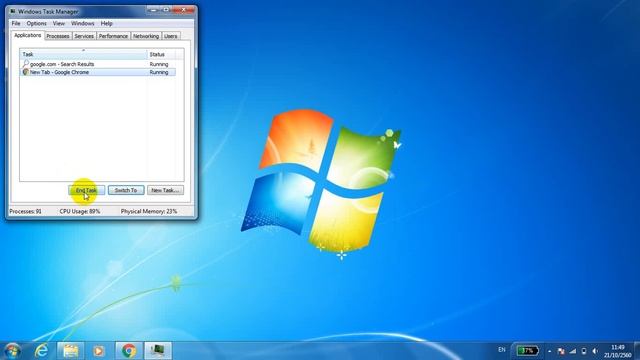640x360 pixels.
Task: Click the power tray icon
Action: [x=584, y=351]
